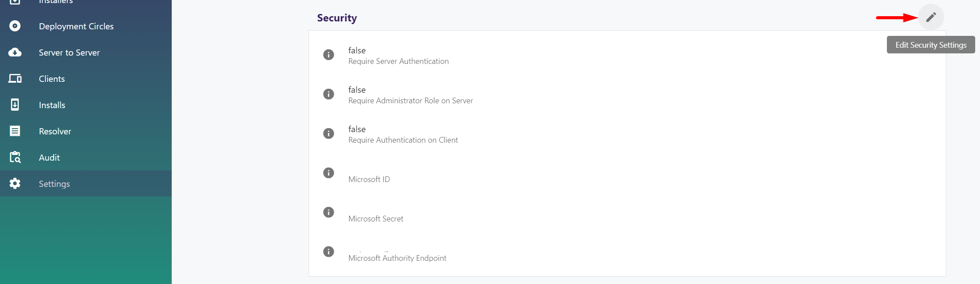The height and width of the screenshot is (284, 980).
Task: Click info icon beside Require Authentication on Client
Action: point(328,133)
